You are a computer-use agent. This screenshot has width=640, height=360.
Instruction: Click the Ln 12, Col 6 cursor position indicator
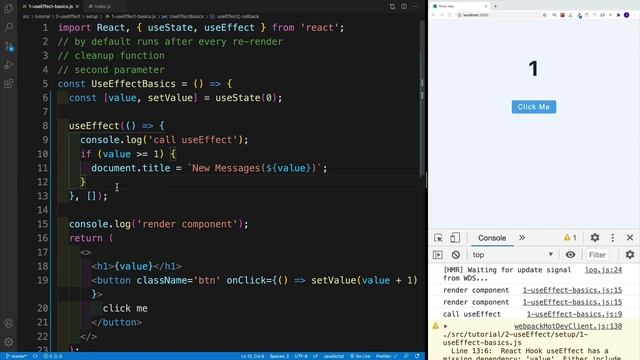point(252,356)
